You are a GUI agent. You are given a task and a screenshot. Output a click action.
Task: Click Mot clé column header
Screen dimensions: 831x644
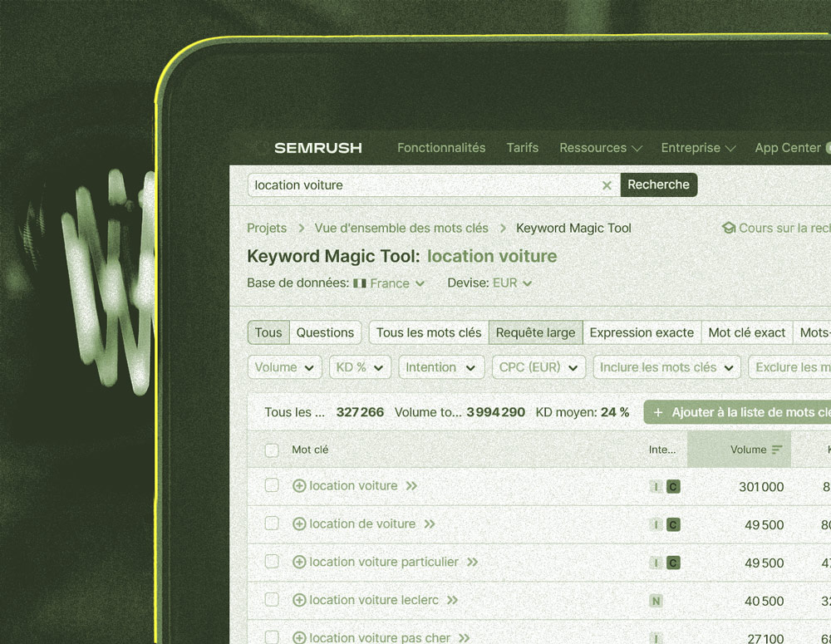pos(310,450)
